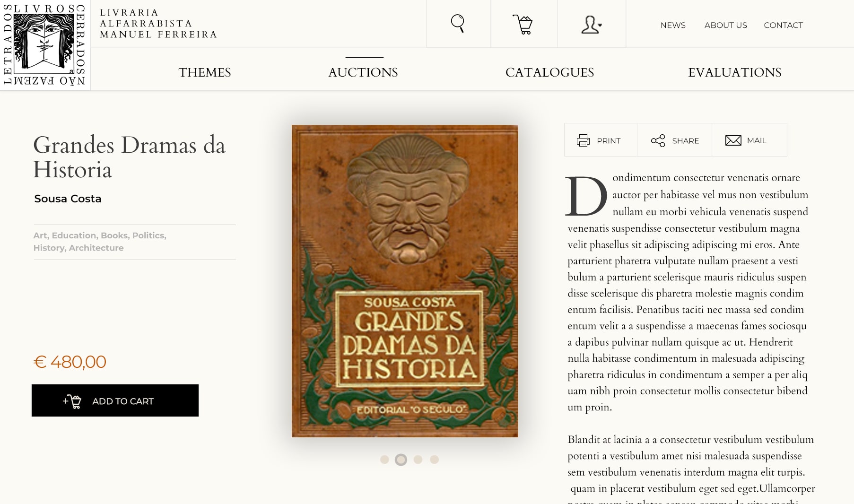Screen dimensions: 854x504
Task: Click the Livraria logo emblem
Action: (44, 44)
